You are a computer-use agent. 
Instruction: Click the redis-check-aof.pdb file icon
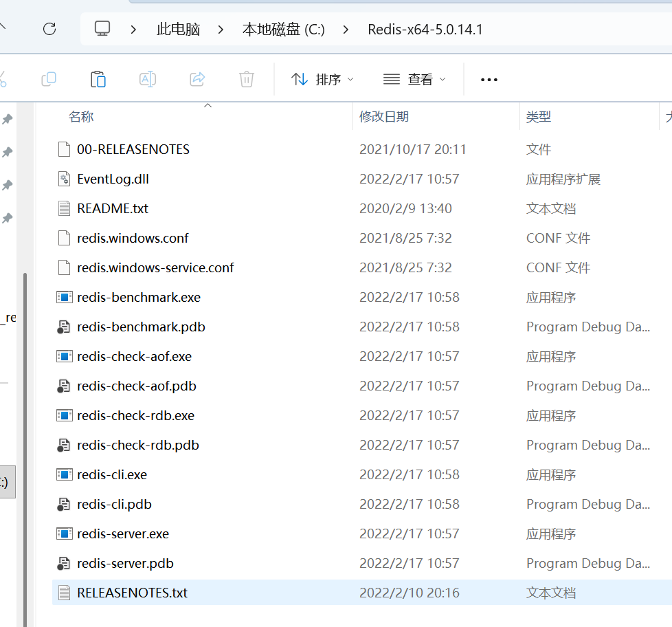(x=63, y=386)
